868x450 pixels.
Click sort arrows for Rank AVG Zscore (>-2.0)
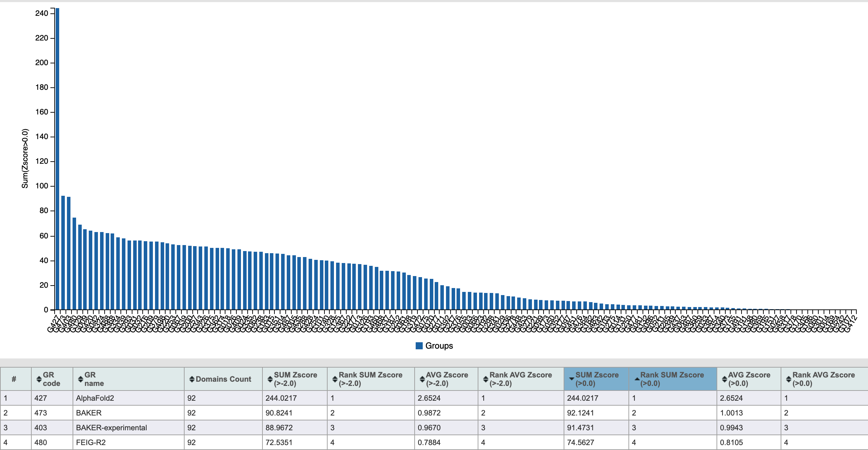485,379
